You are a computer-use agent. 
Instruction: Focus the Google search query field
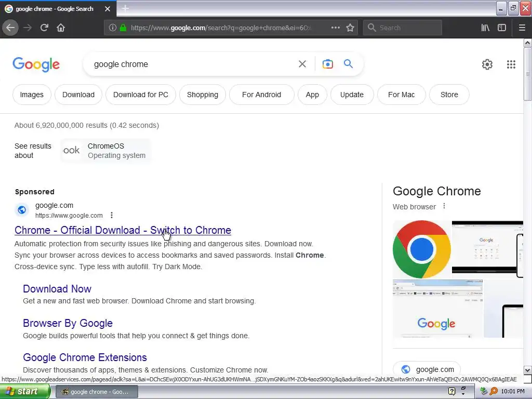pos(193,64)
